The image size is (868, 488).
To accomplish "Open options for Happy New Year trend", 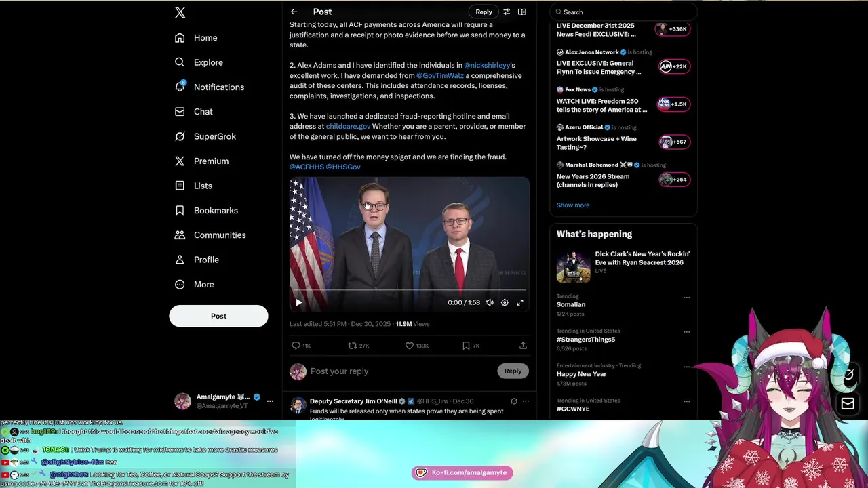I will 686,367.
